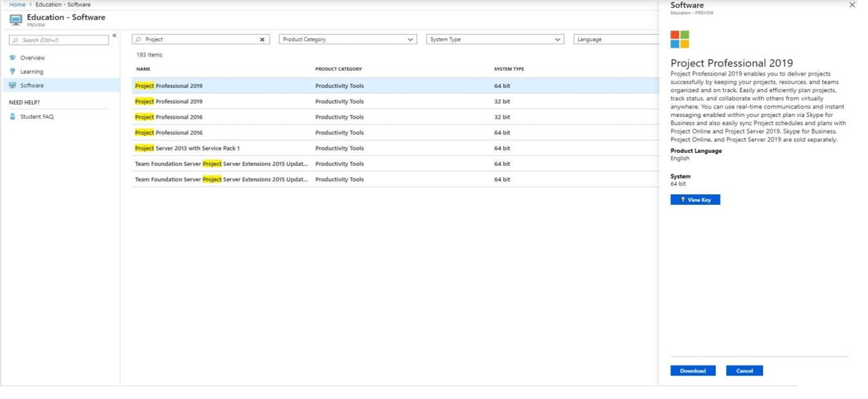Close the Software details panel
The height and width of the screenshot is (399, 868).
(852, 5)
